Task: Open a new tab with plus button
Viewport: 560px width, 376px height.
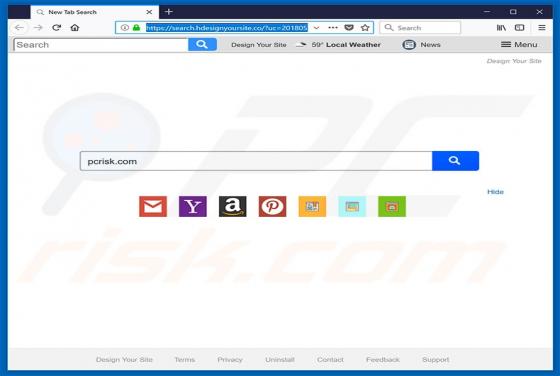Action: (x=169, y=12)
